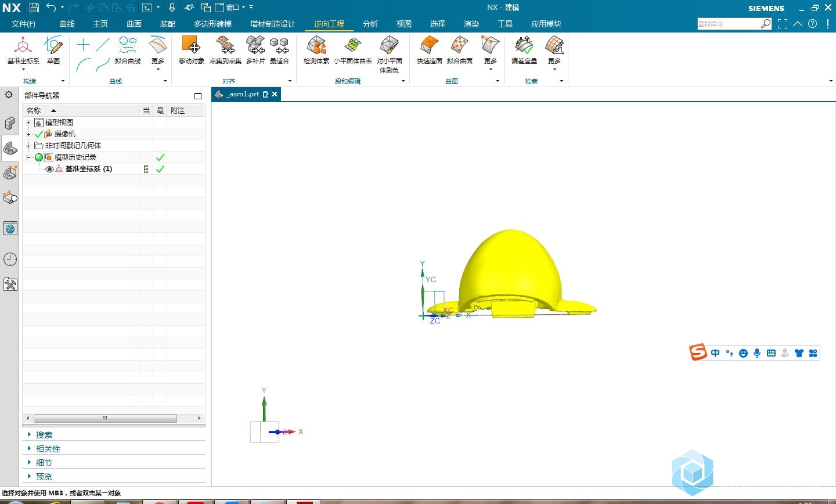The image size is (836, 504).
Task: Click the 偏差度量 deviation gauge tool
Action: tap(524, 50)
